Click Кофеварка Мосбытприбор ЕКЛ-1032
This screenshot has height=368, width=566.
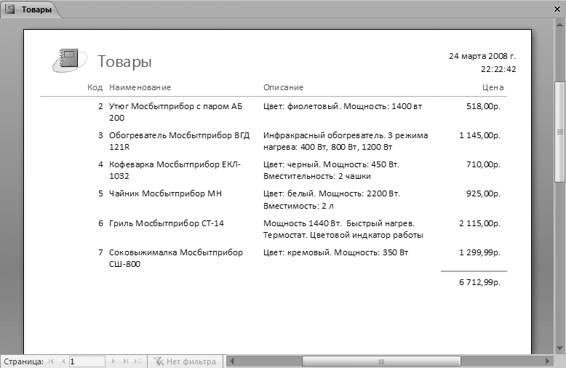pos(175,170)
